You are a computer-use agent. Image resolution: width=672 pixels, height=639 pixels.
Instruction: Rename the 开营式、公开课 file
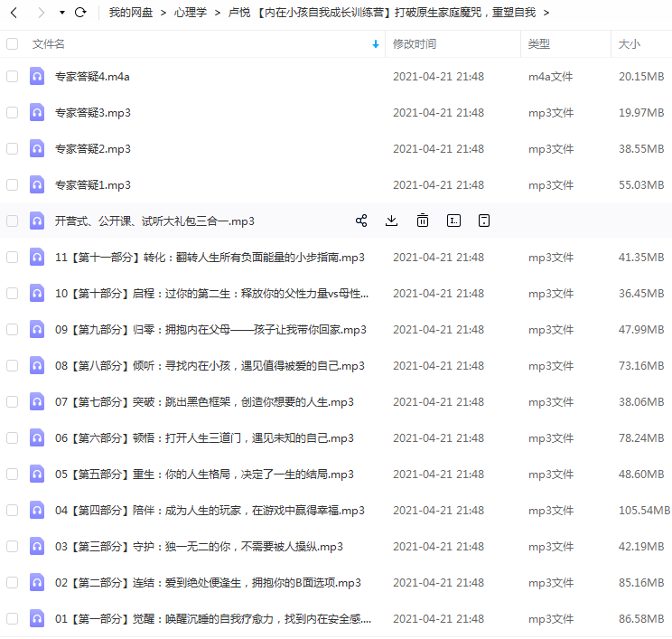(x=453, y=221)
